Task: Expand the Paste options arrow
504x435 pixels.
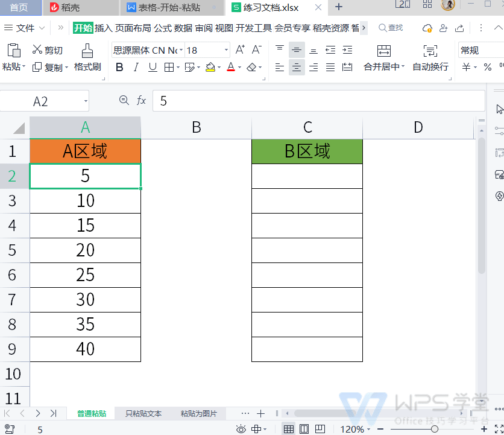Action: [24, 67]
